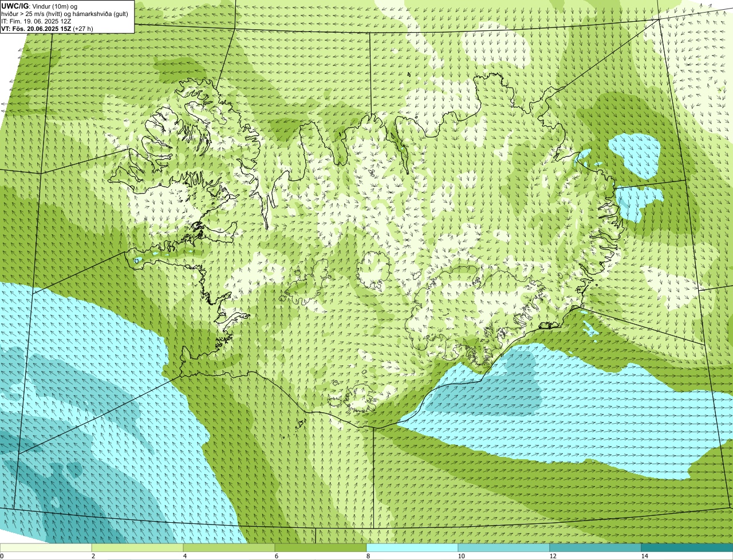The image size is (733, 560).
Task: Click the legend scale label "0"
Action: 2,556
